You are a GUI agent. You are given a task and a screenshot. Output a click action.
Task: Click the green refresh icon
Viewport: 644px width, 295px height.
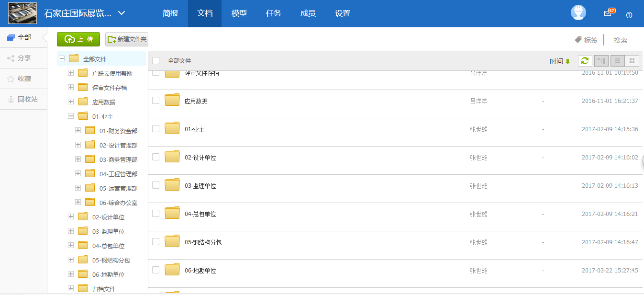[585, 61]
